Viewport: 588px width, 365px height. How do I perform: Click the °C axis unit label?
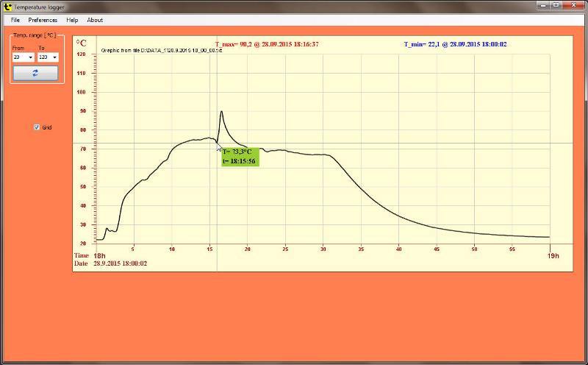click(82, 43)
